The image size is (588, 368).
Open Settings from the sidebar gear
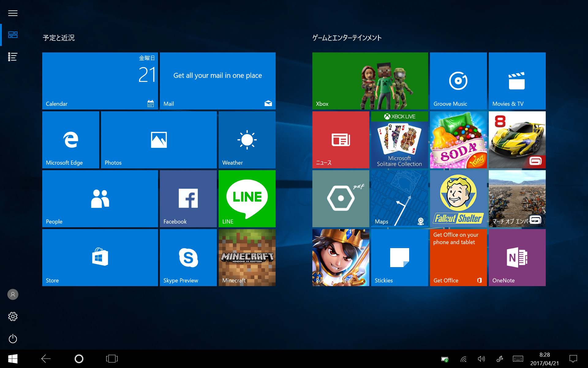point(13,316)
